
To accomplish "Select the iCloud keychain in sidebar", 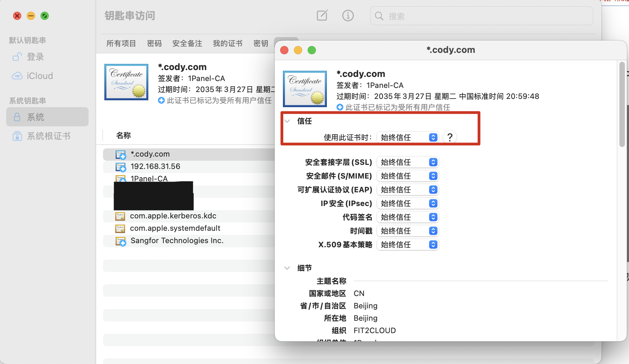I will coord(39,76).
